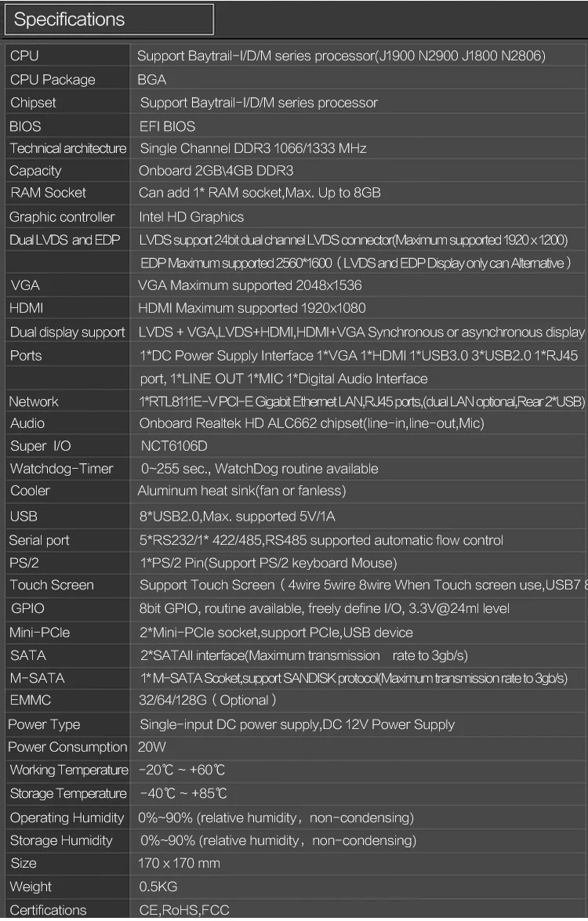Select the Certifications CE,RoHS,FCC value
Viewport: 588px width, 921px height.
[x=184, y=910]
